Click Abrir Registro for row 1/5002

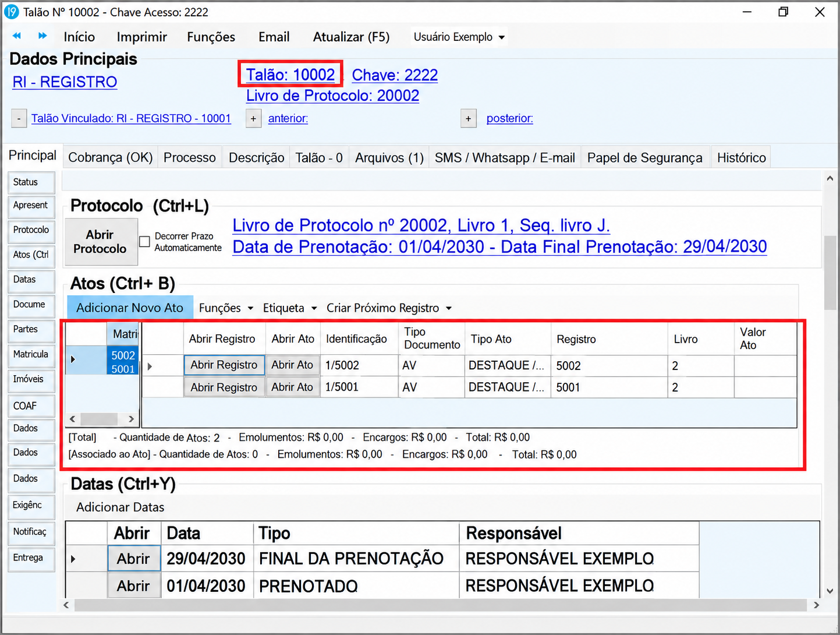pyautogui.click(x=224, y=365)
